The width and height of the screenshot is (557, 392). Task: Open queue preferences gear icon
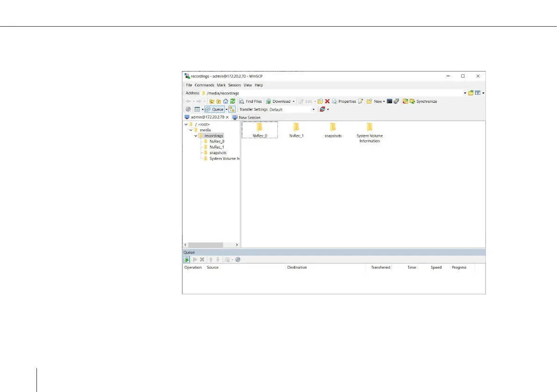pyautogui.click(x=238, y=259)
